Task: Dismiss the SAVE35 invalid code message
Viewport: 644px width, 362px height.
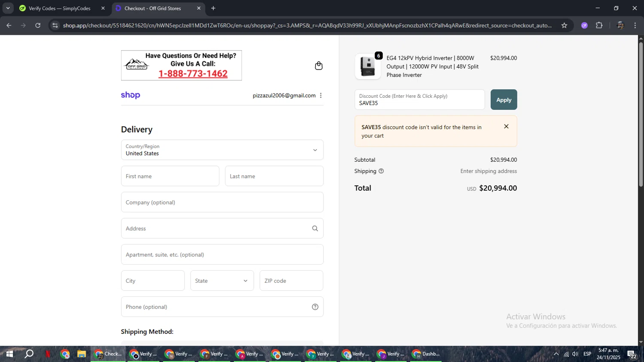Action: 506,127
